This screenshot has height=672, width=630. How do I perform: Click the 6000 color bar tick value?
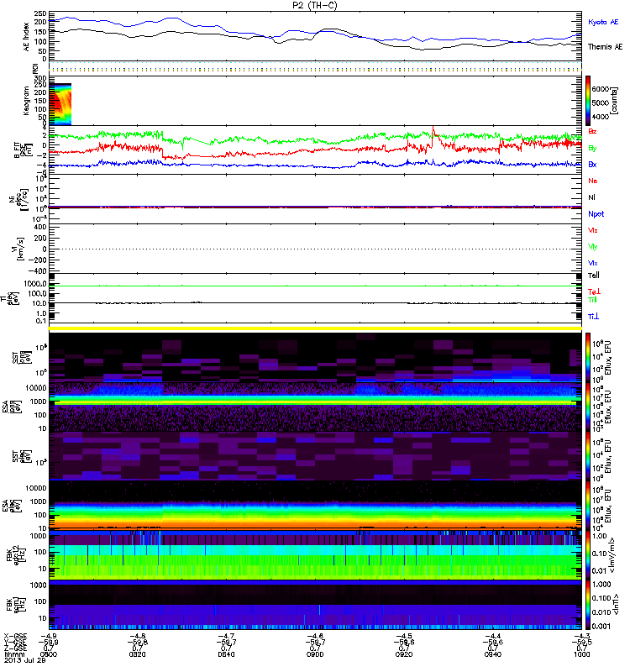coord(601,89)
